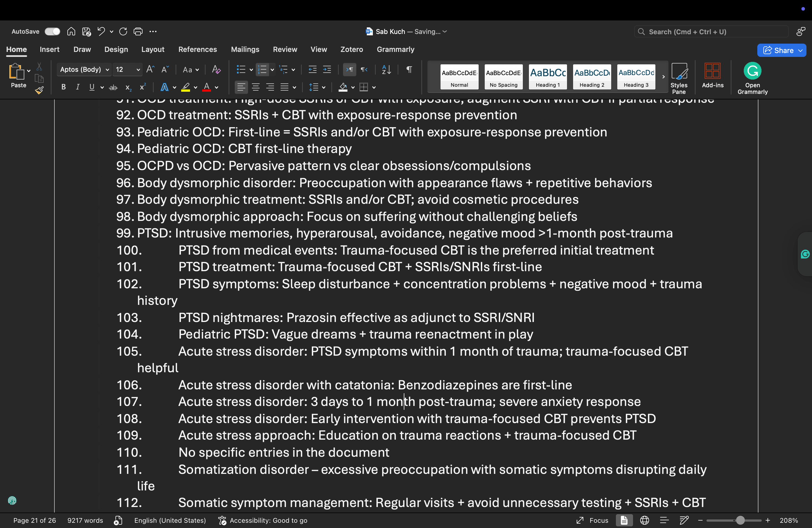Click the Subscript icon
Viewport: 812px width, 528px height.
128,87
